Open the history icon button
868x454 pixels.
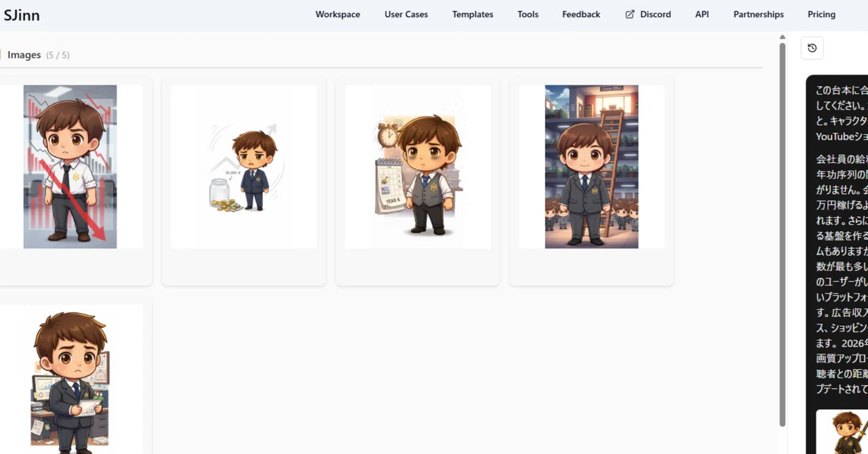tap(812, 48)
